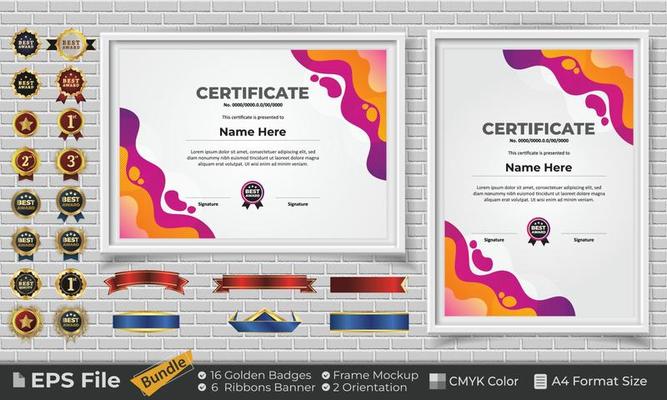The width and height of the screenshot is (667, 400).
Task: Click CERTIFICATE title on the landscape certificate
Action: pyautogui.click(x=253, y=93)
